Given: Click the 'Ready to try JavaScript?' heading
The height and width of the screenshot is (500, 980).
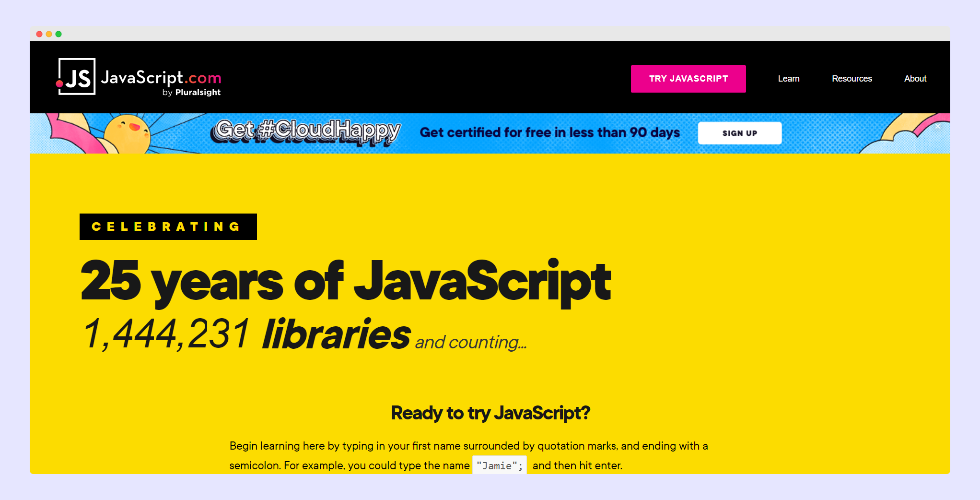Looking at the screenshot, I should point(490,413).
